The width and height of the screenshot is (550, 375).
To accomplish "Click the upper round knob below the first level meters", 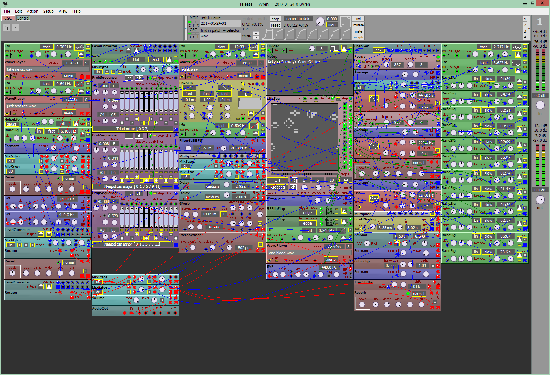I will click(x=540, y=105).
